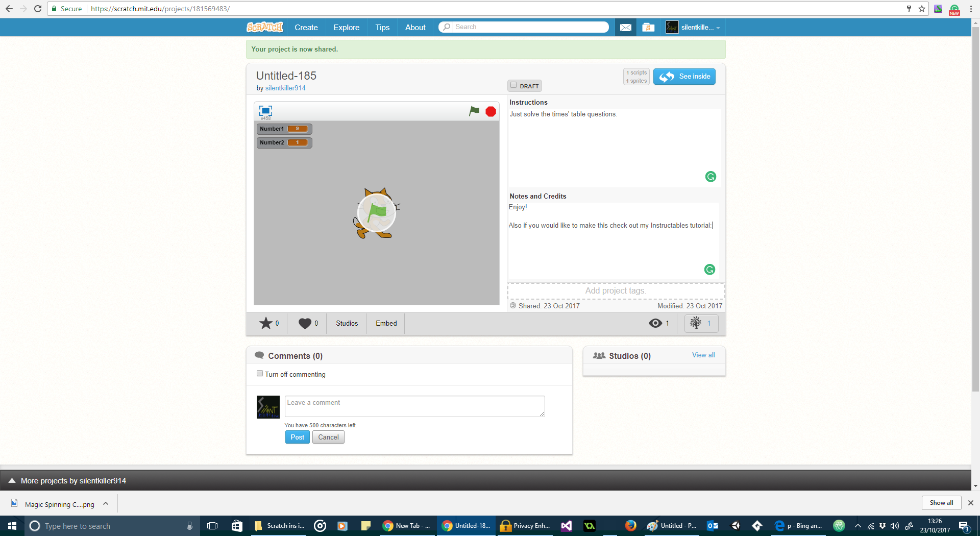
Task: Click the red stop sign
Action: [x=490, y=111]
